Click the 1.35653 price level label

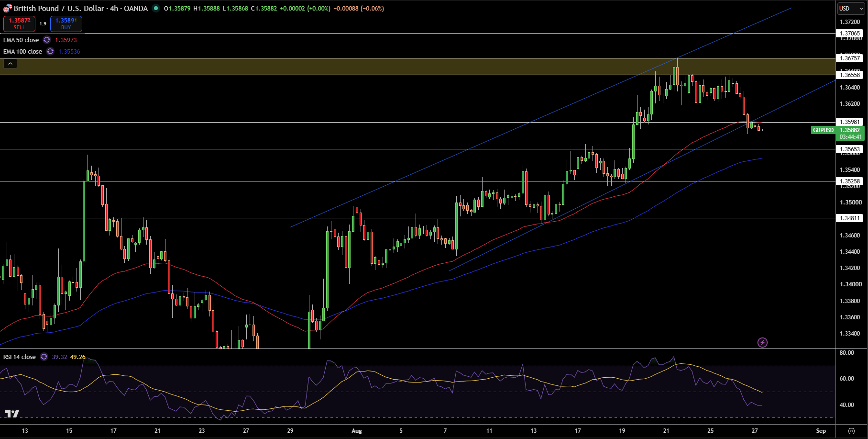click(x=850, y=149)
